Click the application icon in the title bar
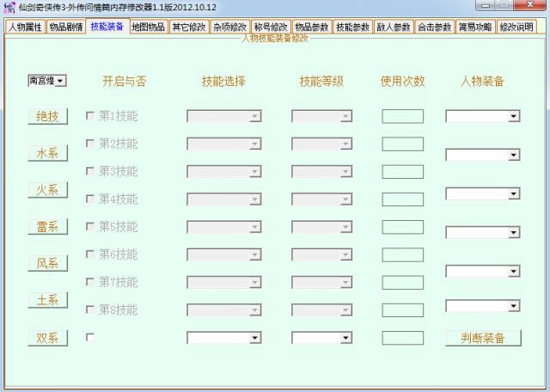The height and width of the screenshot is (392, 550). click(10, 7)
